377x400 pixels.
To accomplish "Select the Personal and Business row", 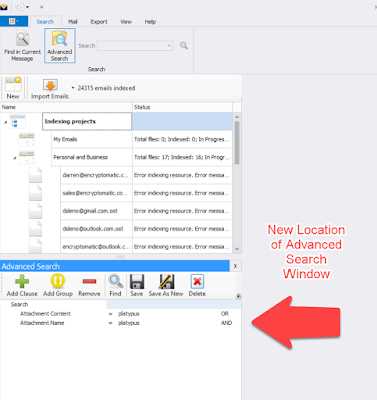I will [x=92, y=157].
